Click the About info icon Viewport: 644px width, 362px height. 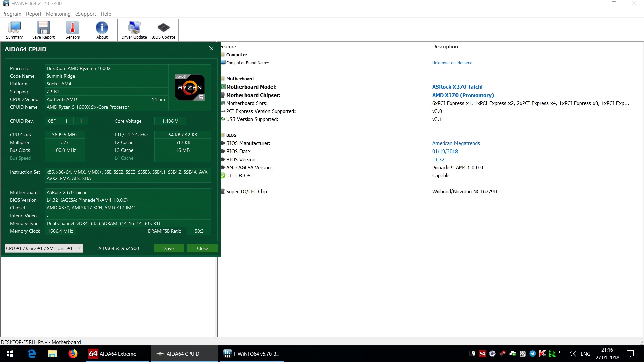tap(102, 30)
